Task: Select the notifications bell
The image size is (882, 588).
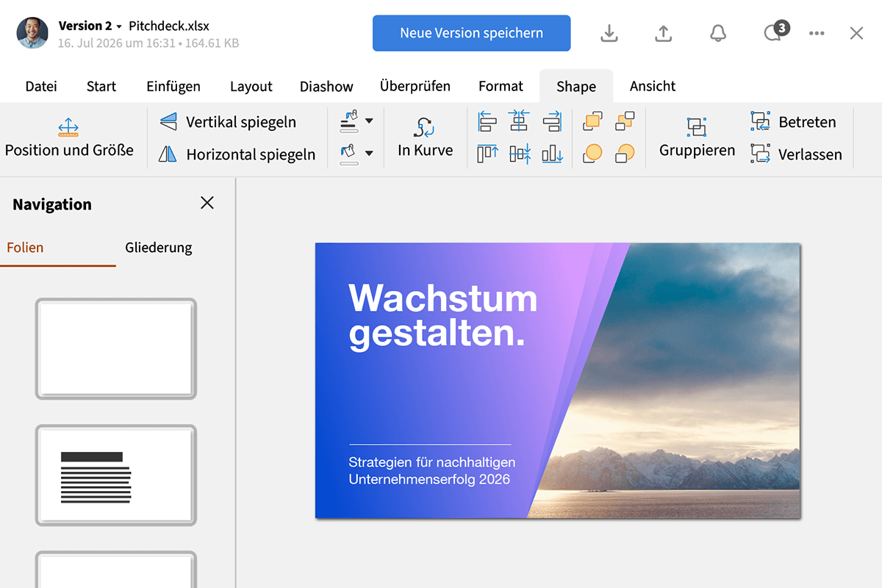Action: click(x=718, y=33)
